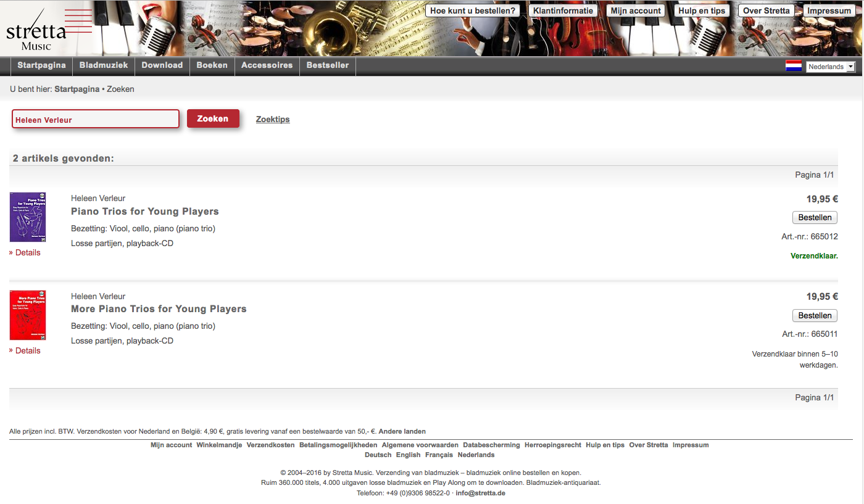Open footer Winkelmandje link
864x504 pixels.
point(219,445)
